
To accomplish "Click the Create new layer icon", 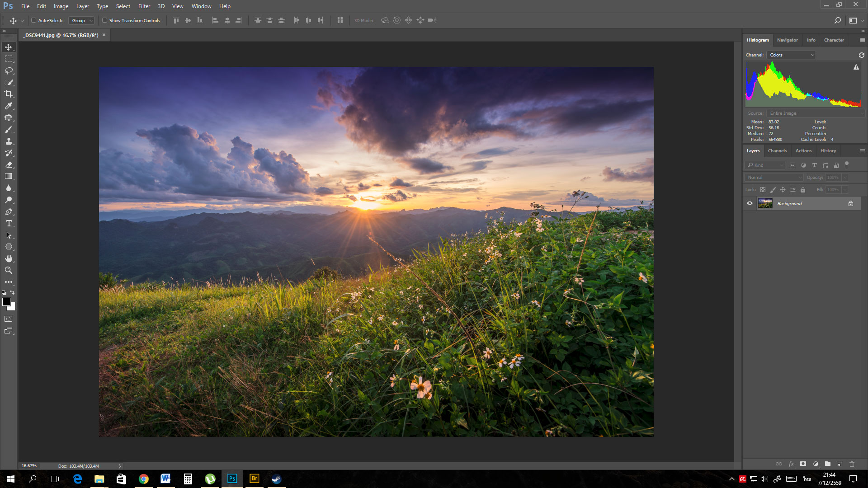I will [840, 464].
